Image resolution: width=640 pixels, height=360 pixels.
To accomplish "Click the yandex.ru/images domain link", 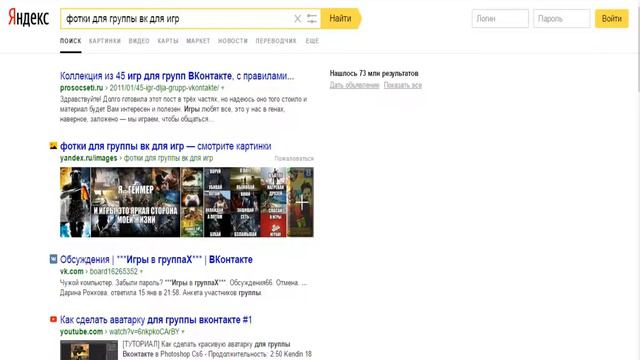I will tap(88, 158).
